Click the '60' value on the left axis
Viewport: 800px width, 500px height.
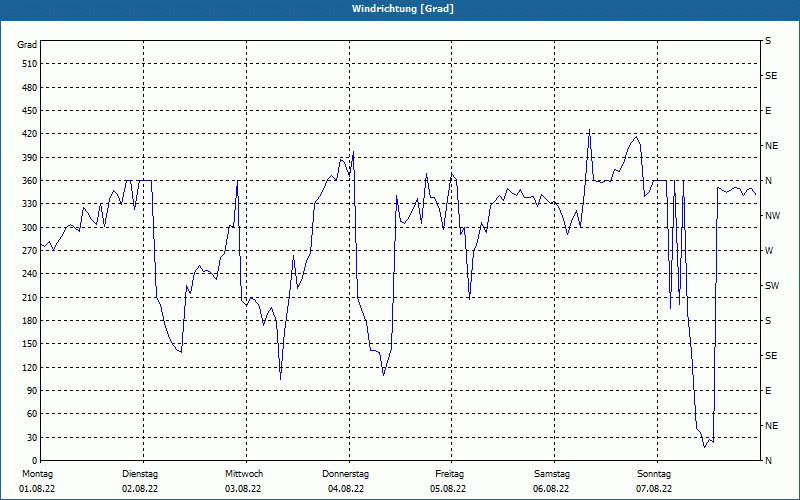[x=32, y=414]
